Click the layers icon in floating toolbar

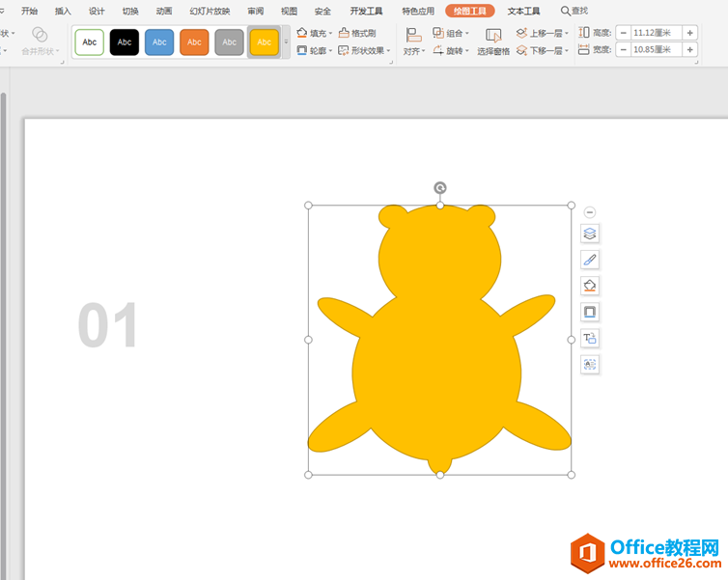[x=590, y=234]
